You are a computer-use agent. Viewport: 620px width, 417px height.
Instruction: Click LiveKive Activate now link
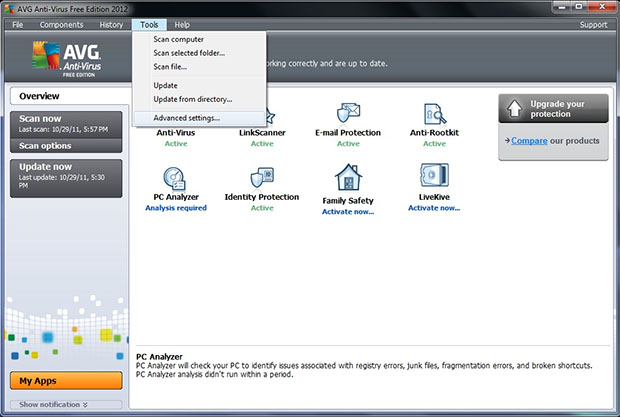[434, 208]
